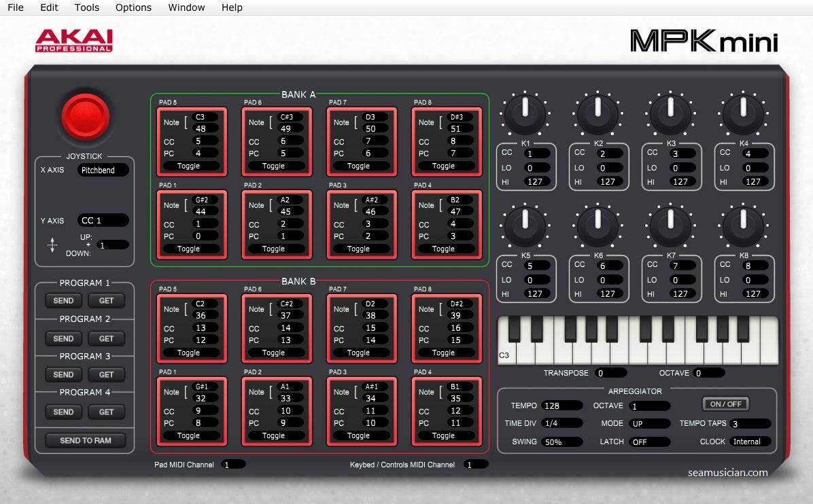Open the Tools menu

pos(86,7)
